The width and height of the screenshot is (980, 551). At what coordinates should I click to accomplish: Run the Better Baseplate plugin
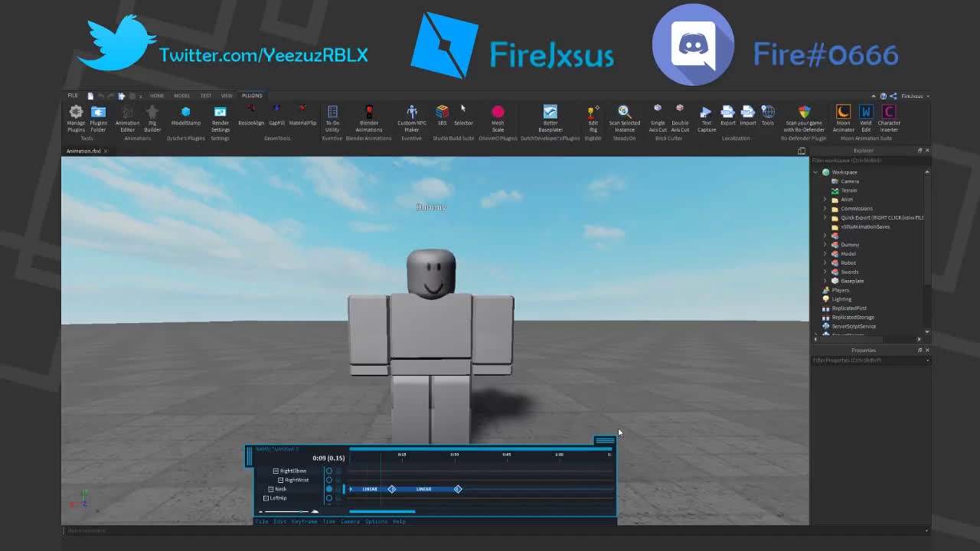[550, 119]
